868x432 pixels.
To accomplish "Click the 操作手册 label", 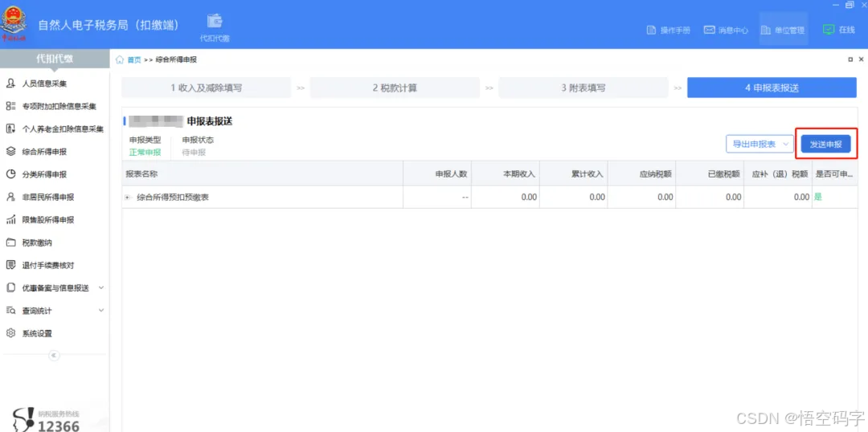I will pyautogui.click(x=675, y=31).
